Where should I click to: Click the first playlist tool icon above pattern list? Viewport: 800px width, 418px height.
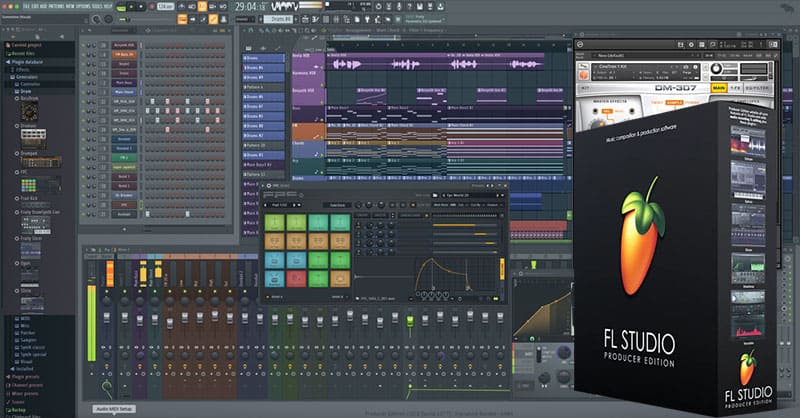point(249,48)
